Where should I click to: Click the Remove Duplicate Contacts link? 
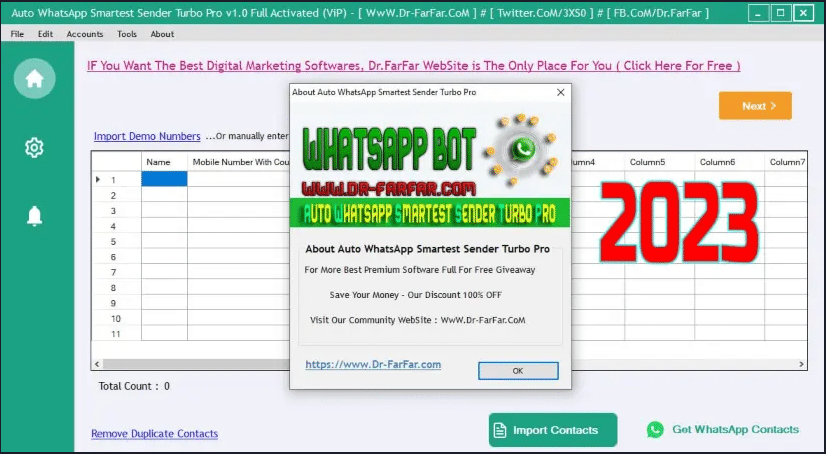pos(154,434)
